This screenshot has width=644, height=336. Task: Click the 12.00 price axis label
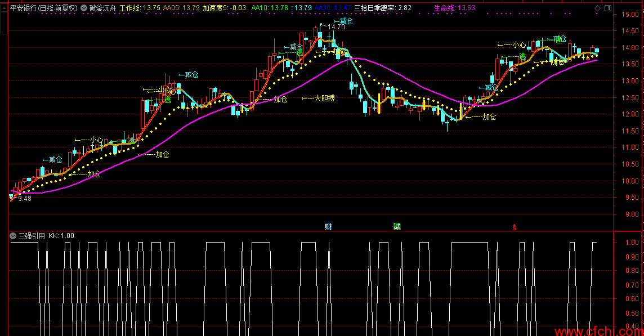[630, 114]
